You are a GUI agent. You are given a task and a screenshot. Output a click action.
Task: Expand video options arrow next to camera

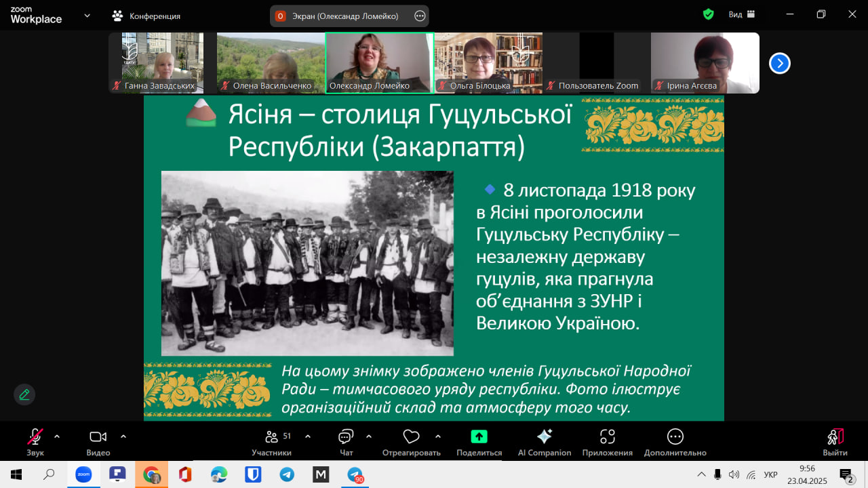click(x=123, y=436)
